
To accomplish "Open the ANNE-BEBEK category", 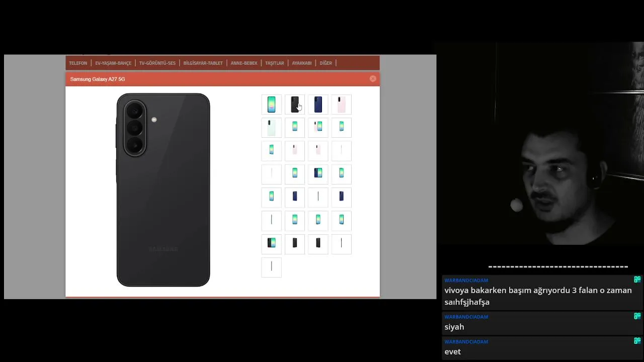I will 244,63.
